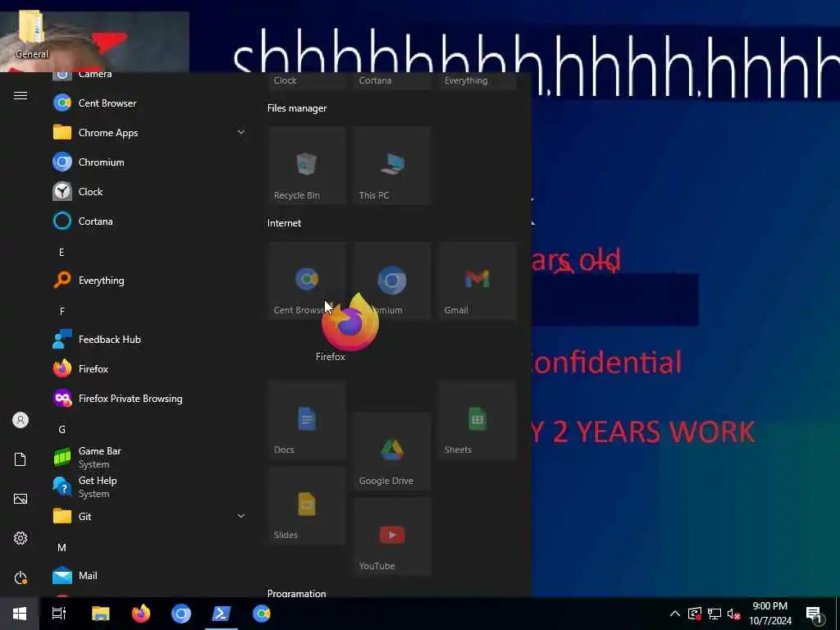Open Settings gear in Start sidebar
Viewport: 840px width, 630px height.
tap(21, 538)
